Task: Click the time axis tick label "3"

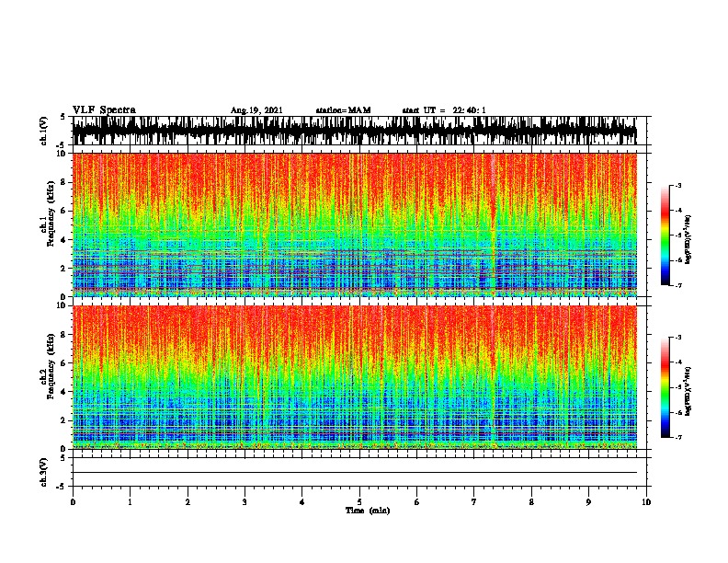Action: coord(245,501)
